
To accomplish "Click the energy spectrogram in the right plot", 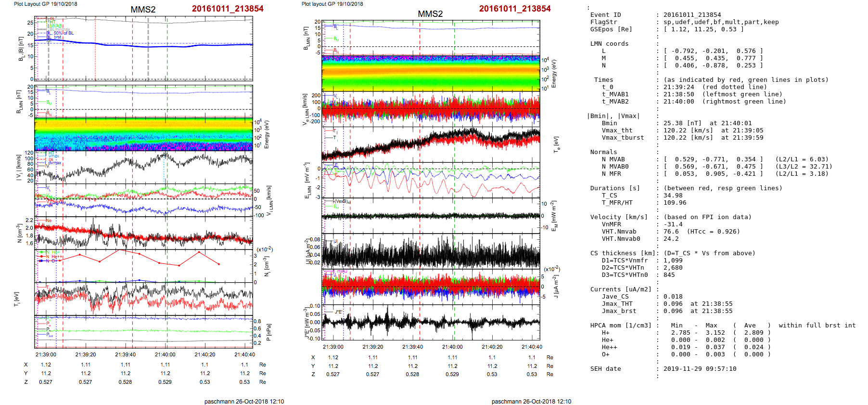I will (x=431, y=73).
